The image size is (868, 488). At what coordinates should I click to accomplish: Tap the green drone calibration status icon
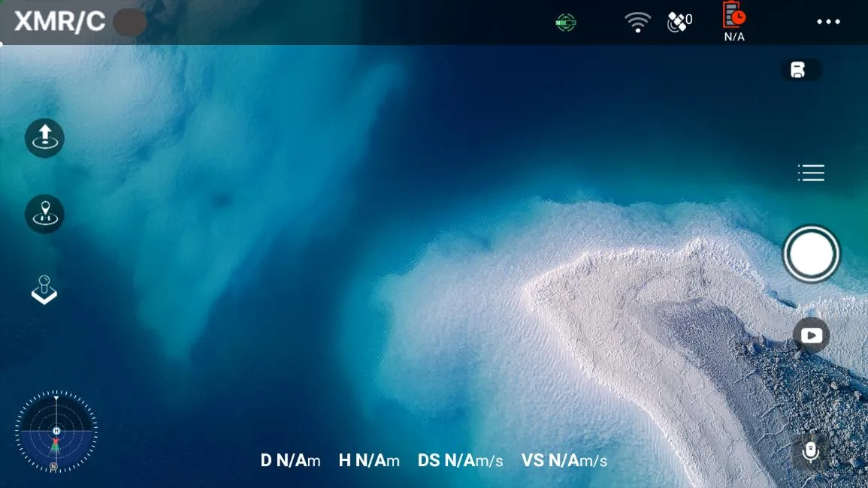[x=566, y=23]
